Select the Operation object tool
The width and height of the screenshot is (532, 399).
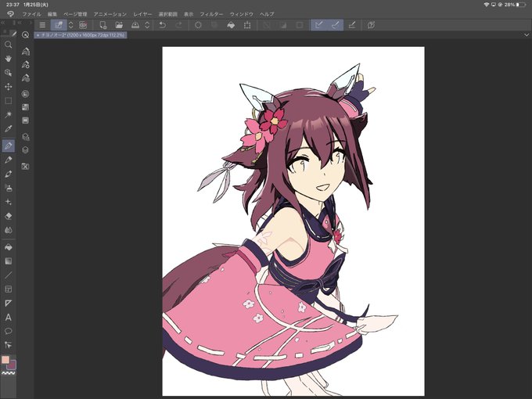click(9, 73)
